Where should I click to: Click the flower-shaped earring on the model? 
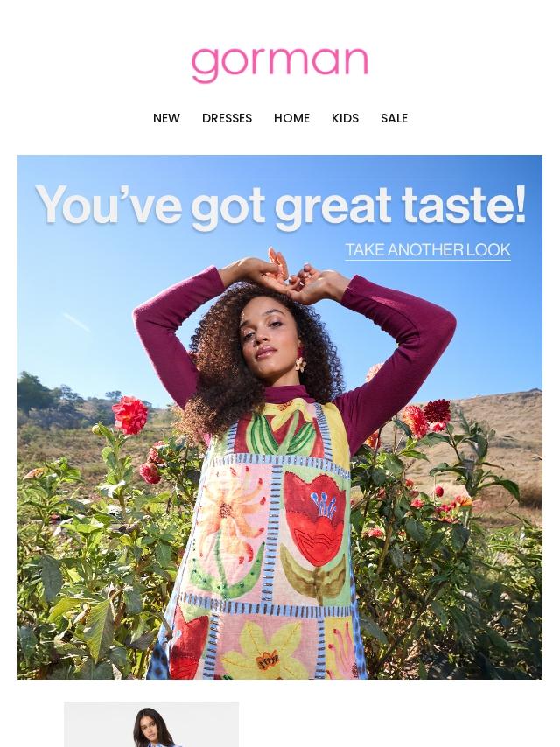[300, 362]
